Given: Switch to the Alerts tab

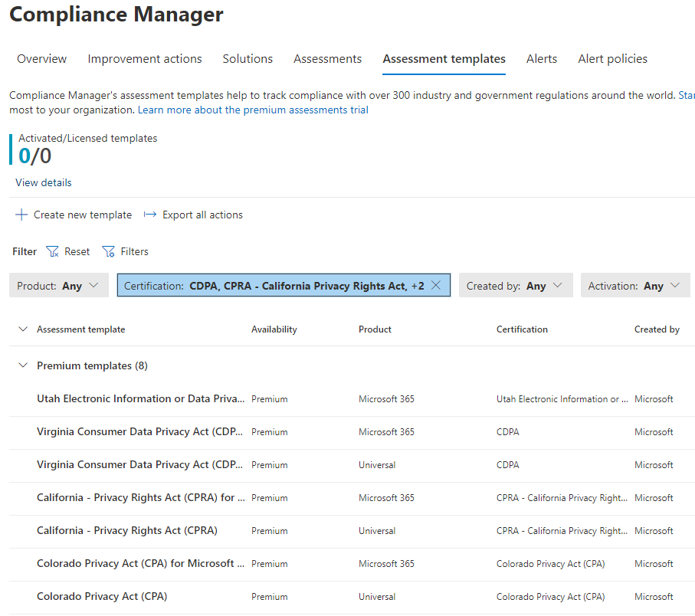Looking at the screenshot, I should [542, 59].
